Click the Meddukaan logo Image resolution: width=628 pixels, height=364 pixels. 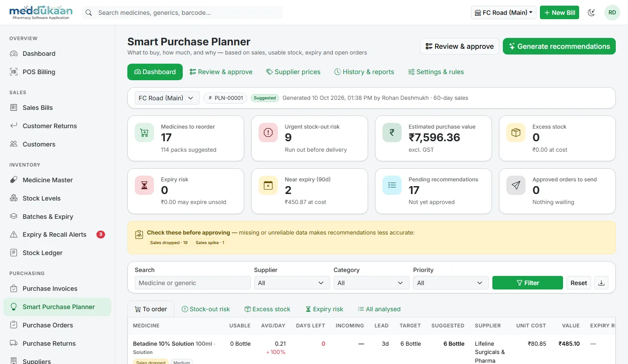[x=41, y=12]
